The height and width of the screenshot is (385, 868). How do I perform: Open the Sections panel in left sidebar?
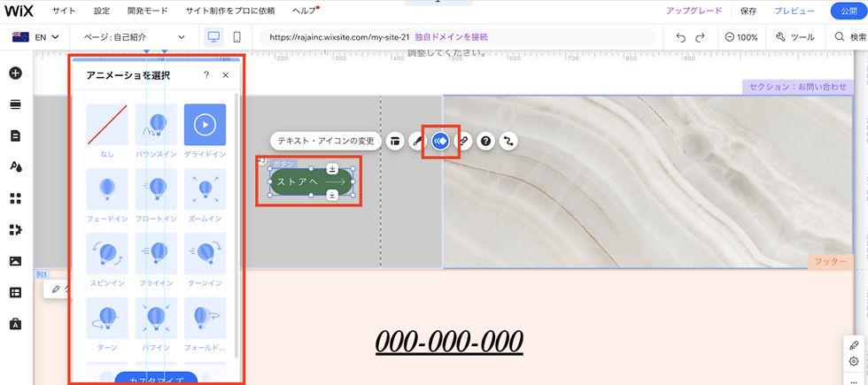16,104
